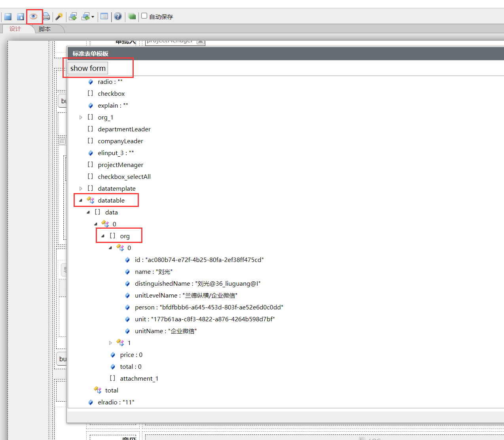Select the projectMenager row

(x=121, y=165)
